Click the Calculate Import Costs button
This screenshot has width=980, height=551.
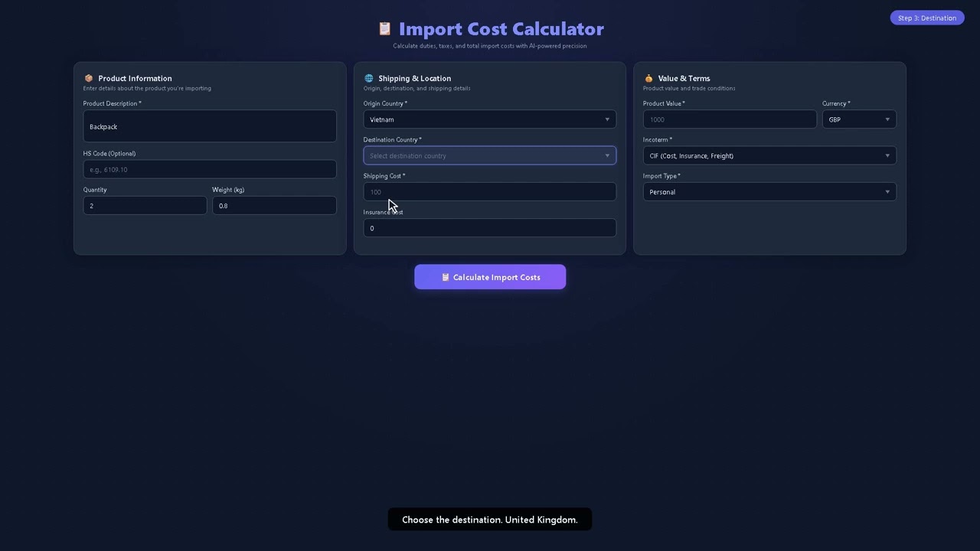click(x=490, y=277)
